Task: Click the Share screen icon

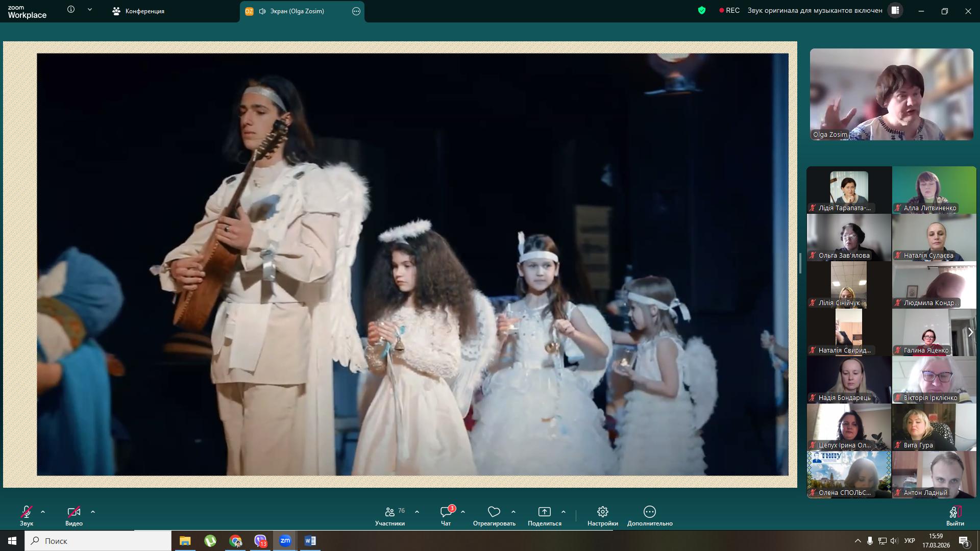Action: (x=544, y=512)
